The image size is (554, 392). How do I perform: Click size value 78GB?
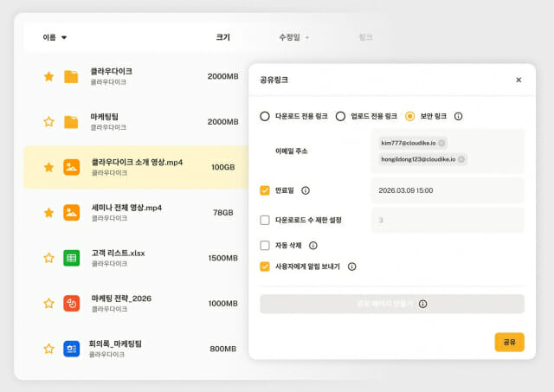(x=223, y=213)
